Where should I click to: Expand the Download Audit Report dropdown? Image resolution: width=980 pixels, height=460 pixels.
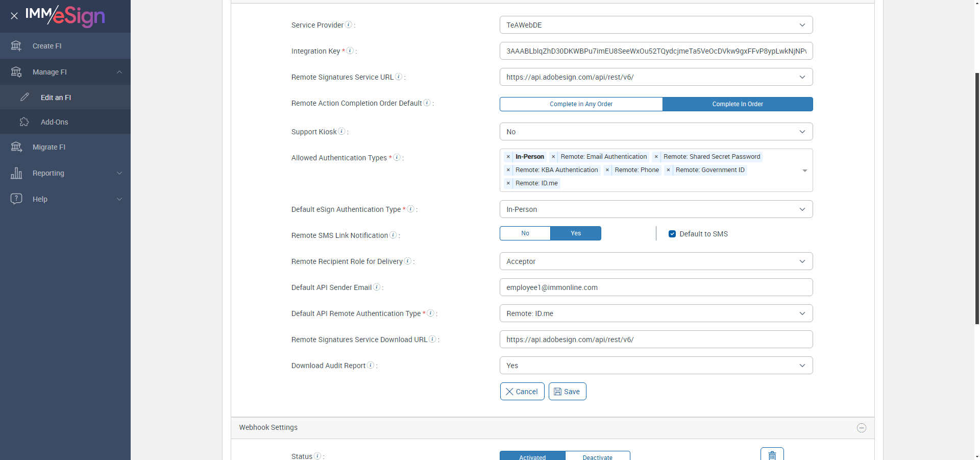point(656,366)
